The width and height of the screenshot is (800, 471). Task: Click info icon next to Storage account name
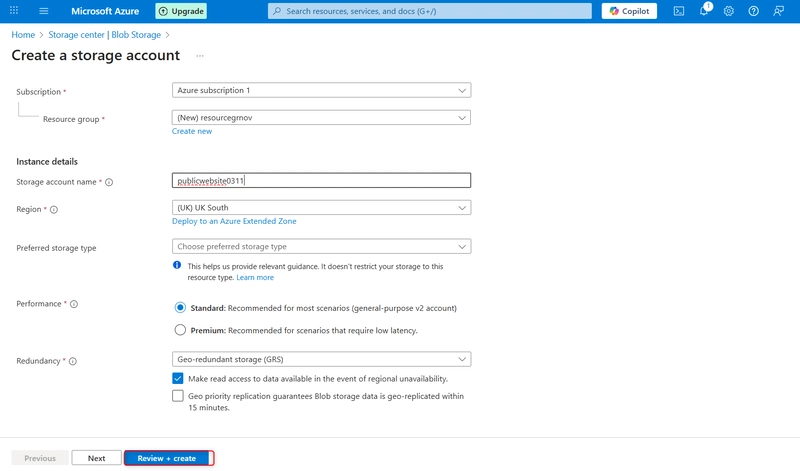pos(109,182)
